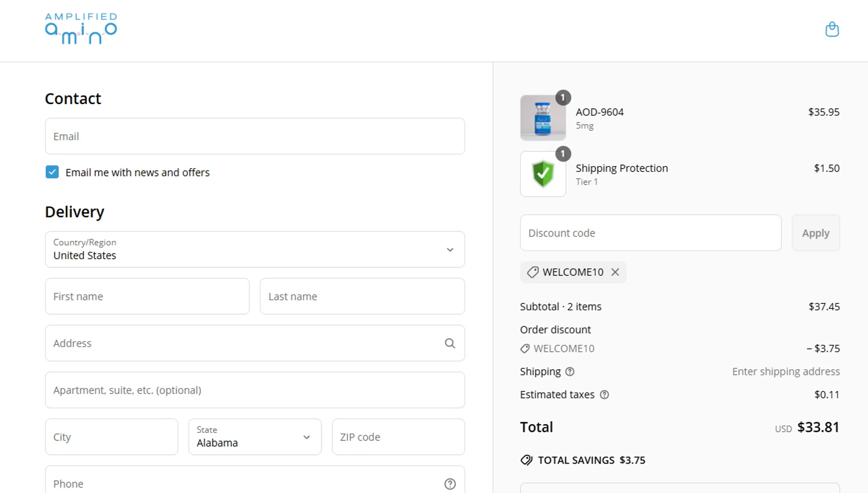
Task: Click the AOD-9604 product name
Action: [x=599, y=112]
